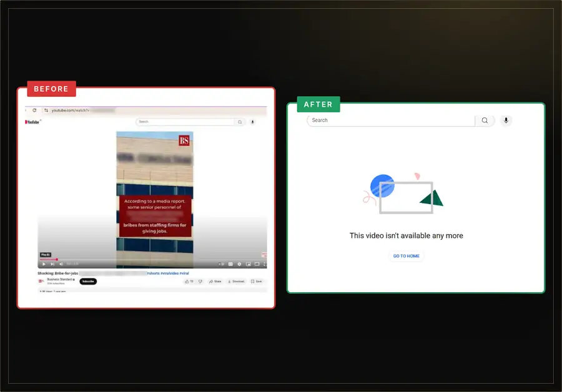Open YouTube logo in Before screenshot
This screenshot has height=392, width=562.
pos(32,122)
